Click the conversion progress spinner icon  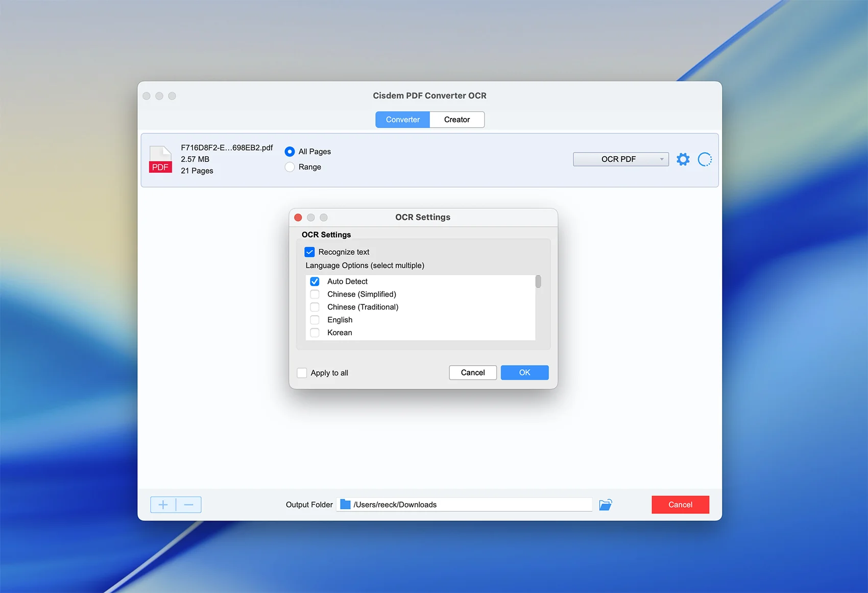click(x=705, y=159)
